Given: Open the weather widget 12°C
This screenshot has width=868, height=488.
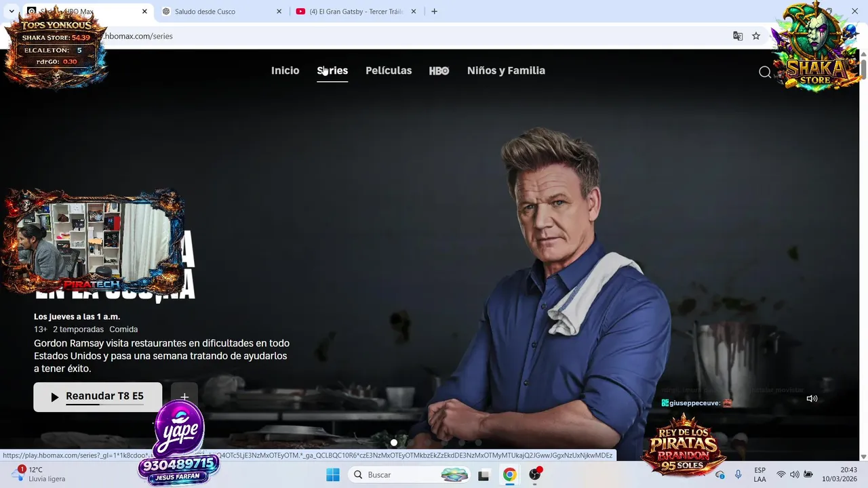Looking at the screenshot, I should 39,474.
